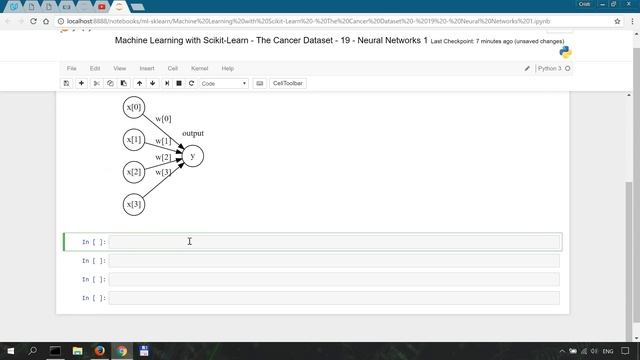Bookmark this page with the star icon
This screenshot has width=640, height=360.
click(x=617, y=21)
